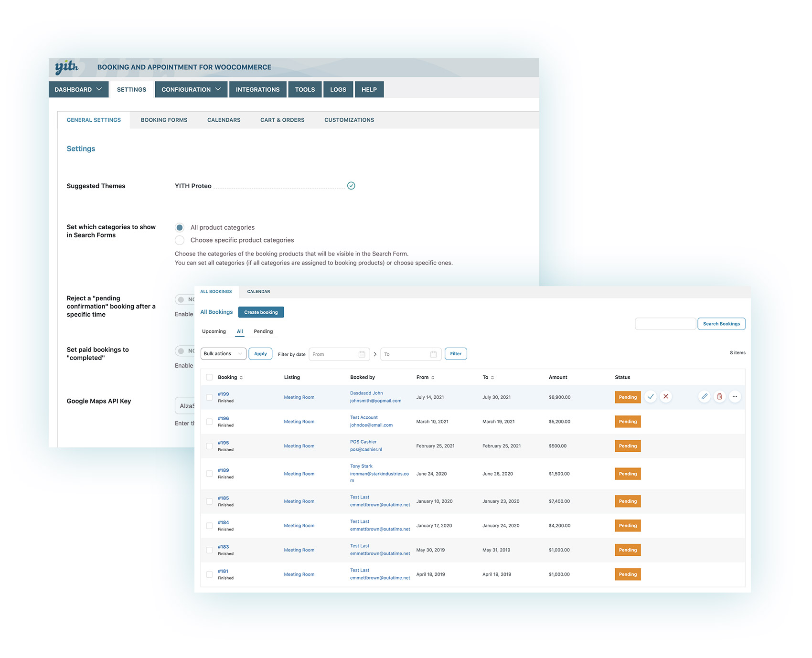Switch to Booking Forms sub-tab
The image size is (812, 658).
[x=164, y=120]
